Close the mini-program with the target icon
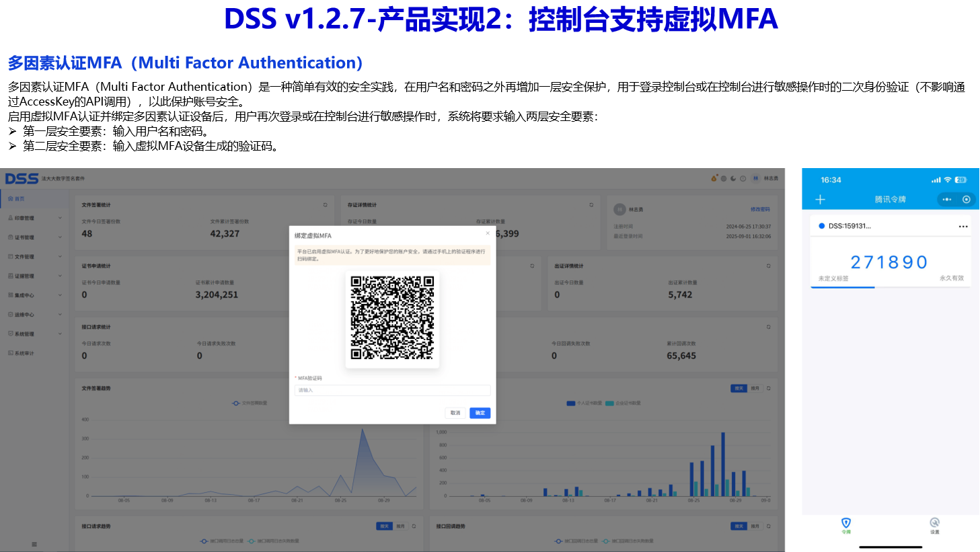The image size is (980, 552). [967, 200]
